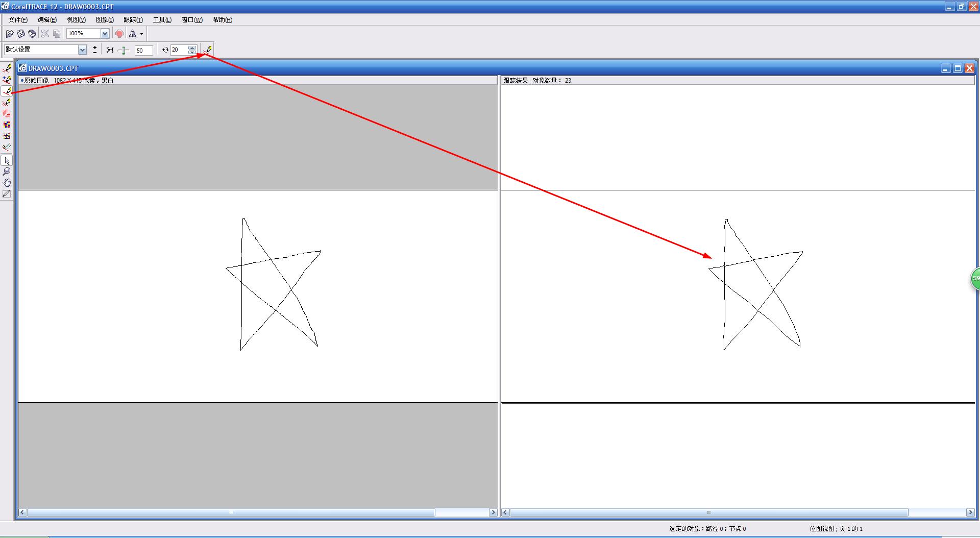
Task: Click the rocket launcher icon
Action: (133, 34)
